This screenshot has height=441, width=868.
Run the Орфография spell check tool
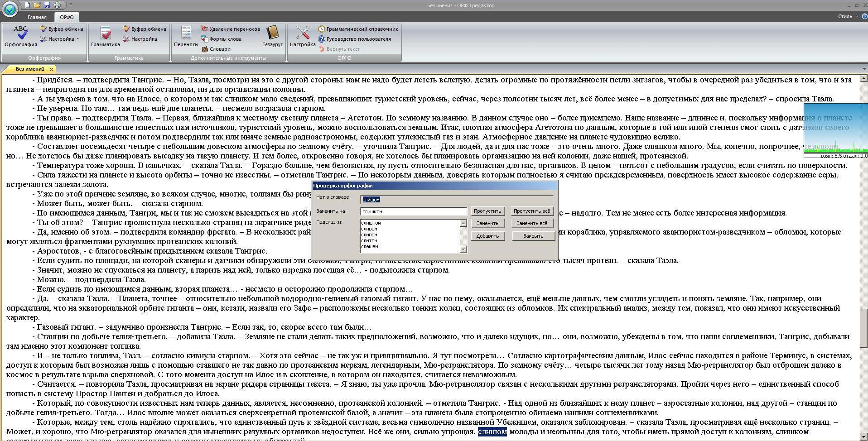(x=20, y=36)
